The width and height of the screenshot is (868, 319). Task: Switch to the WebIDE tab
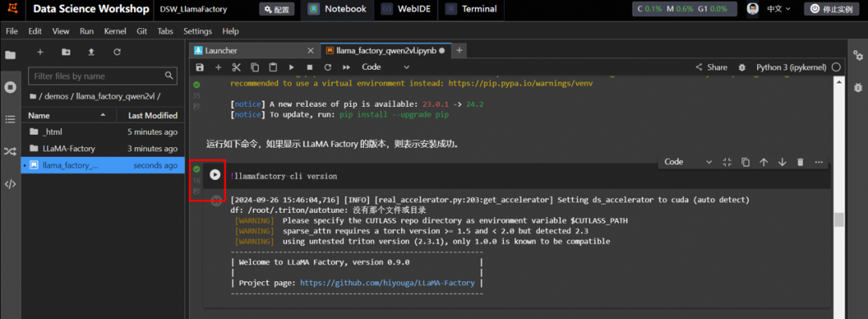(x=406, y=9)
